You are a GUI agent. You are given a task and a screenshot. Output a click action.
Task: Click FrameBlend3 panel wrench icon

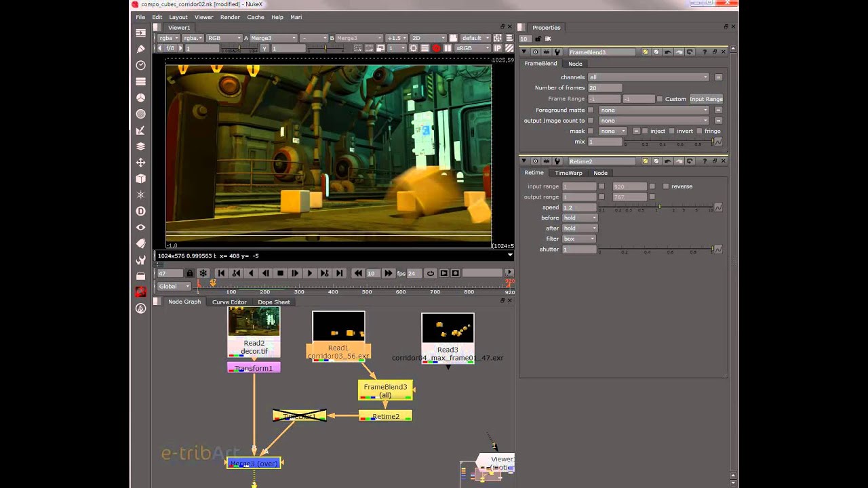click(557, 52)
